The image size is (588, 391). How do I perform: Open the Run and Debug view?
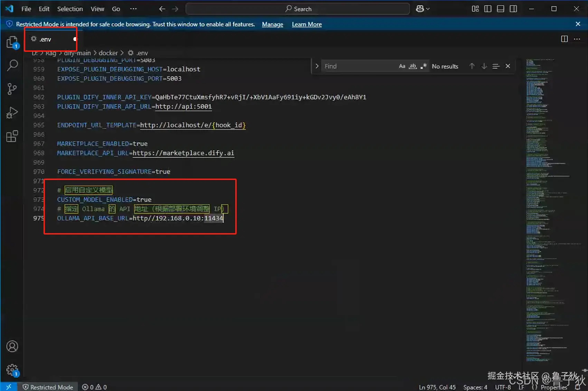(x=12, y=113)
